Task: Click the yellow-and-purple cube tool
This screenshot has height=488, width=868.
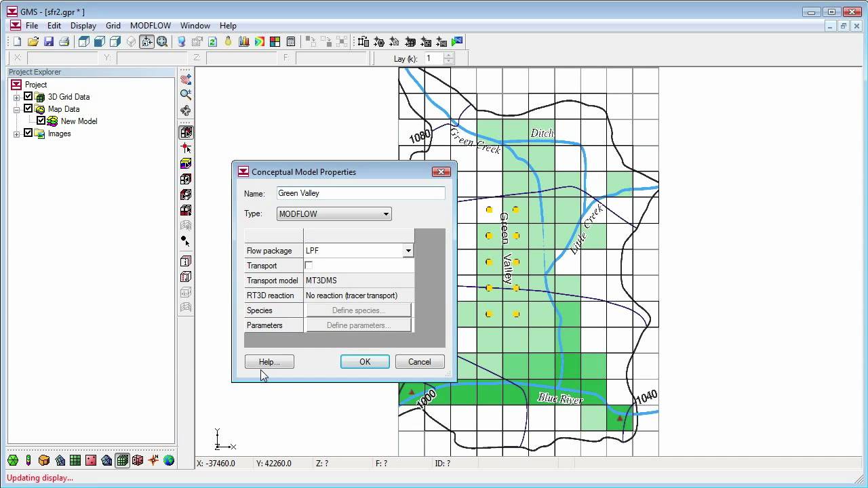Action: pyautogui.click(x=186, y=164)
